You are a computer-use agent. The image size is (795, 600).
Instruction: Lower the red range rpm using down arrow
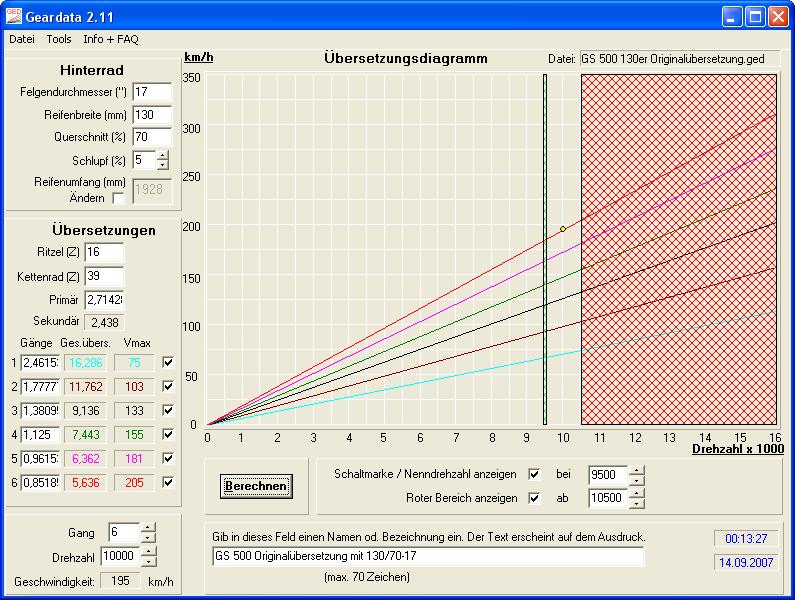click(x=637, y=502)
